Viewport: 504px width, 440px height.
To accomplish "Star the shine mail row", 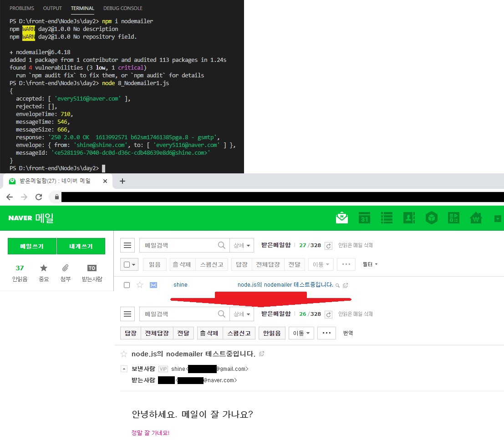I will pyautogui.click(x=140, y=285).
